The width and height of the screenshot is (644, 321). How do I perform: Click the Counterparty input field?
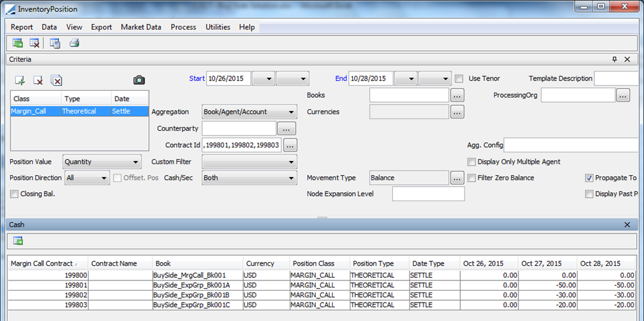coord(239,129)
